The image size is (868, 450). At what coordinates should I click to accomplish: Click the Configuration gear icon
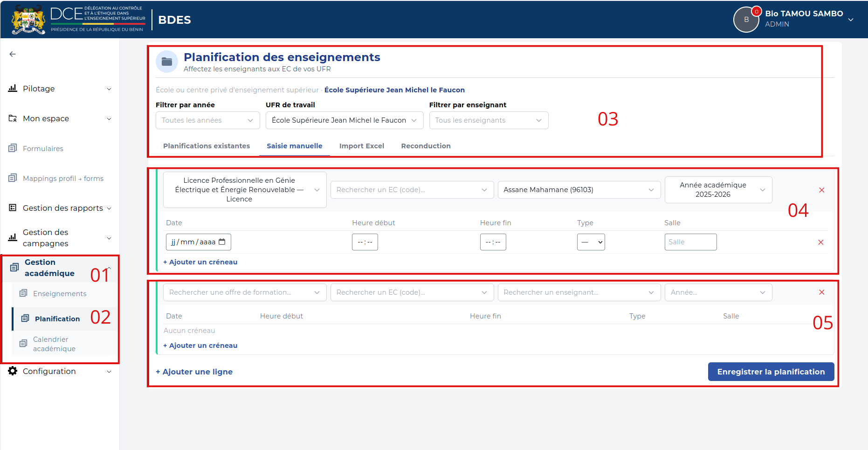click(x=13, y=371)
